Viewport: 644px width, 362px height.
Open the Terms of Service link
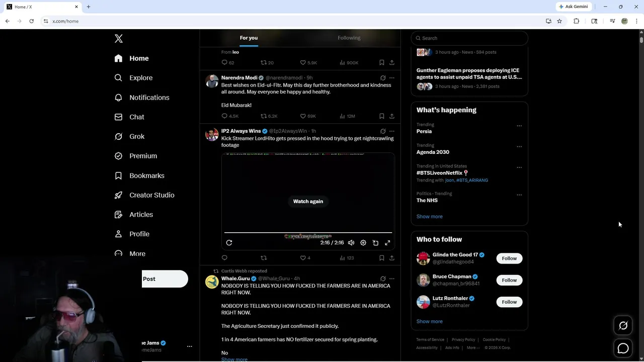click(430, 340)
